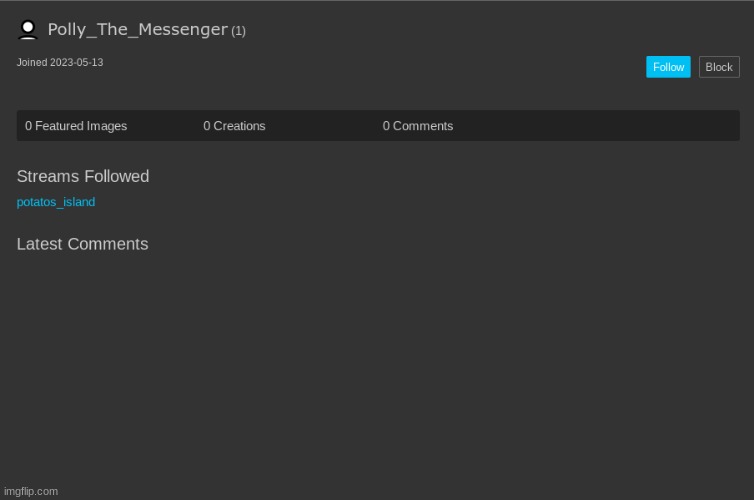Click the word "Joined" under the username
The image size is (754, 500).
(32, 63)
